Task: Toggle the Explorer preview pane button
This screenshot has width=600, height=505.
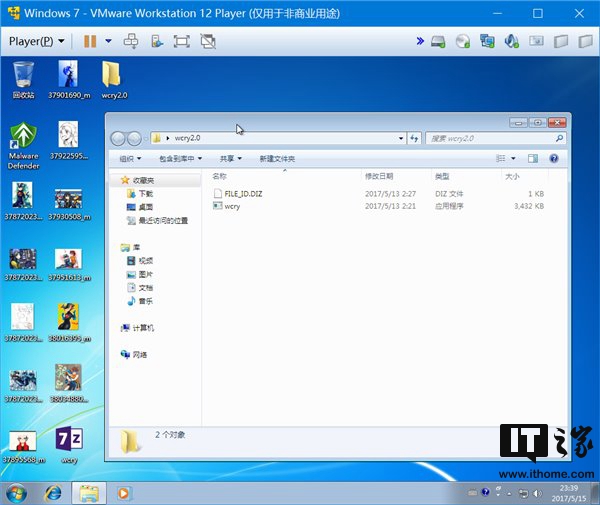Action: 534,158
